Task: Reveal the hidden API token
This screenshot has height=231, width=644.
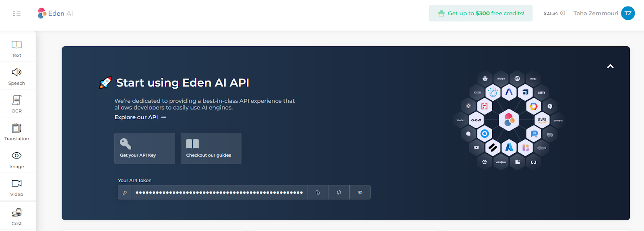Action: click(360, 192)
